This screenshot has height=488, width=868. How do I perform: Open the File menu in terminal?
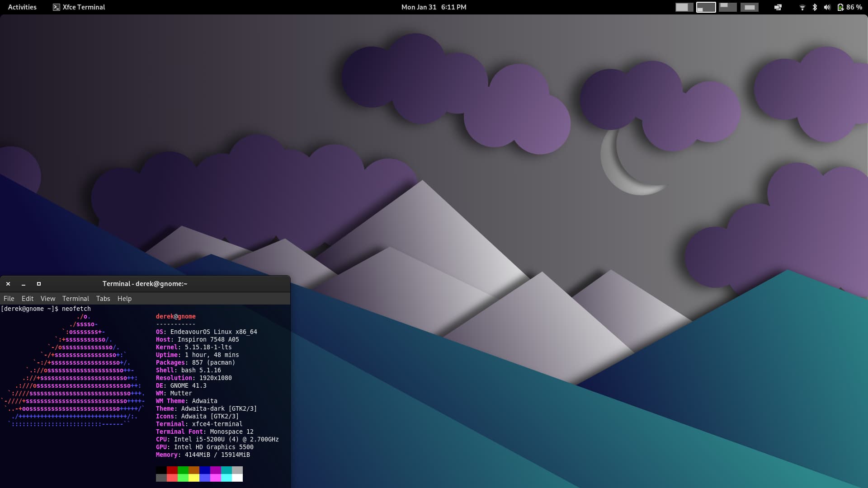9,299
